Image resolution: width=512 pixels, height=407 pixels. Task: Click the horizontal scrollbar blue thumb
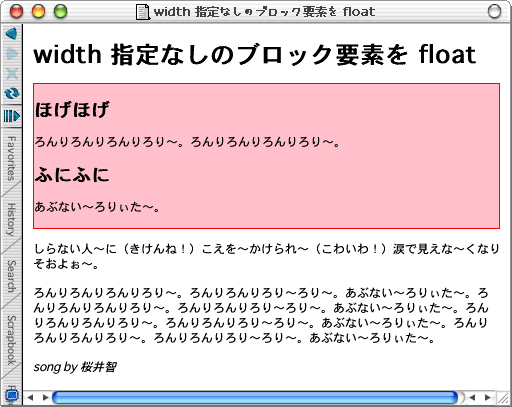(255, 397)
